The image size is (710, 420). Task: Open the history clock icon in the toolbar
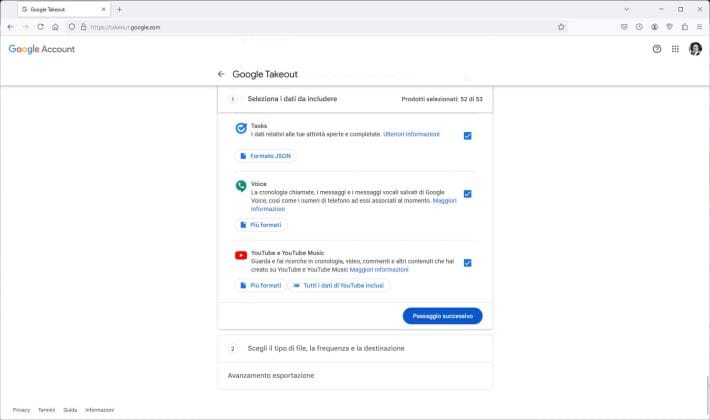point(639,27)
